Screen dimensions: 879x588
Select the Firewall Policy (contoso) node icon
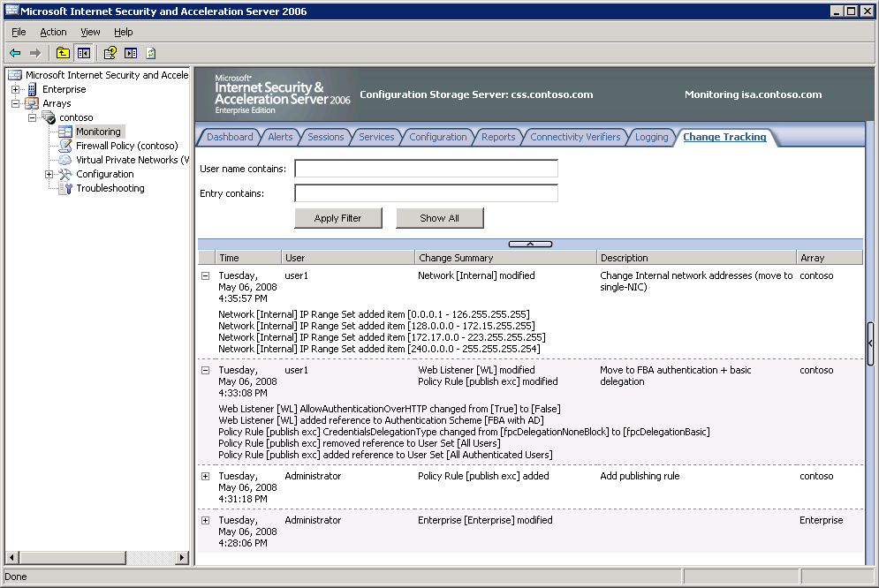pos(65,146)
